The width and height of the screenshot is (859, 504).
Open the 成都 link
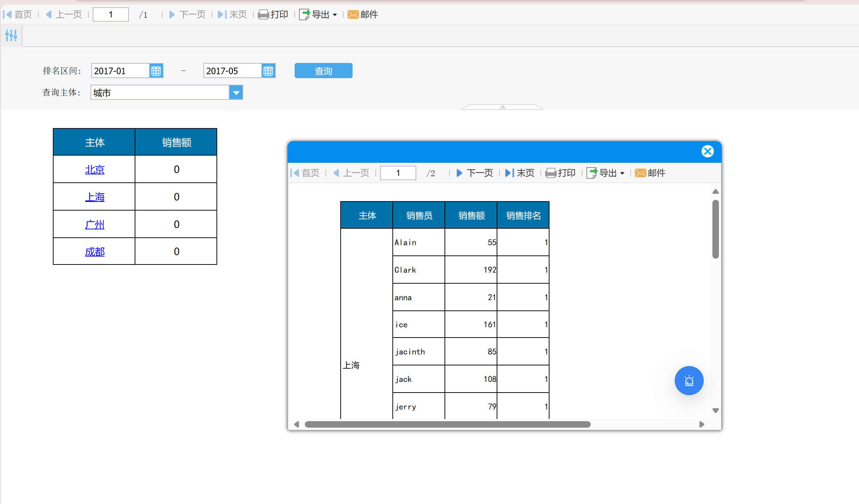click(95, 251)
